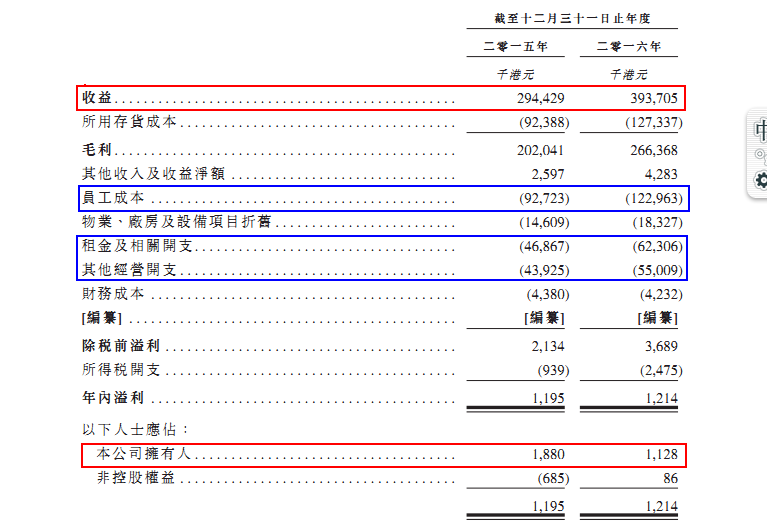The height and width of the screenshot is (521, 767).
Task: Select profit before tax value 2,134
Action: [x=548, y=346]
